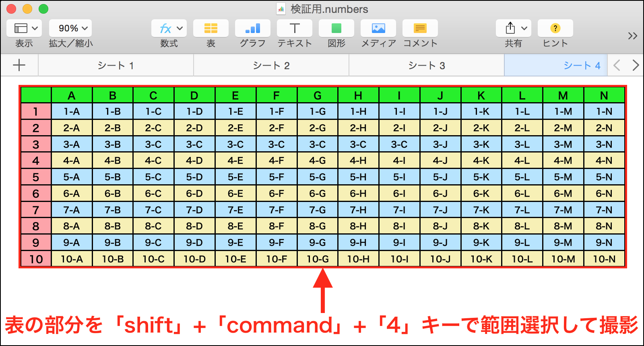Go to previous sheet tabs with left arrow
Image resolution: width=644 pixels, height=346 pixels.
tap(617, 65)
